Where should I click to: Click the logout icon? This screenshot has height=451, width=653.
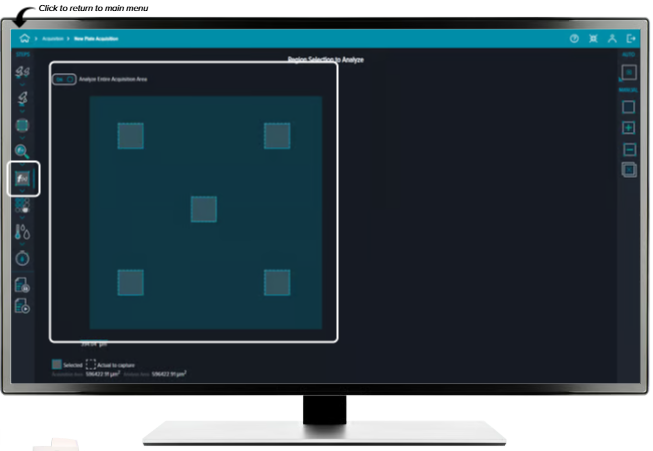point(631,39)
